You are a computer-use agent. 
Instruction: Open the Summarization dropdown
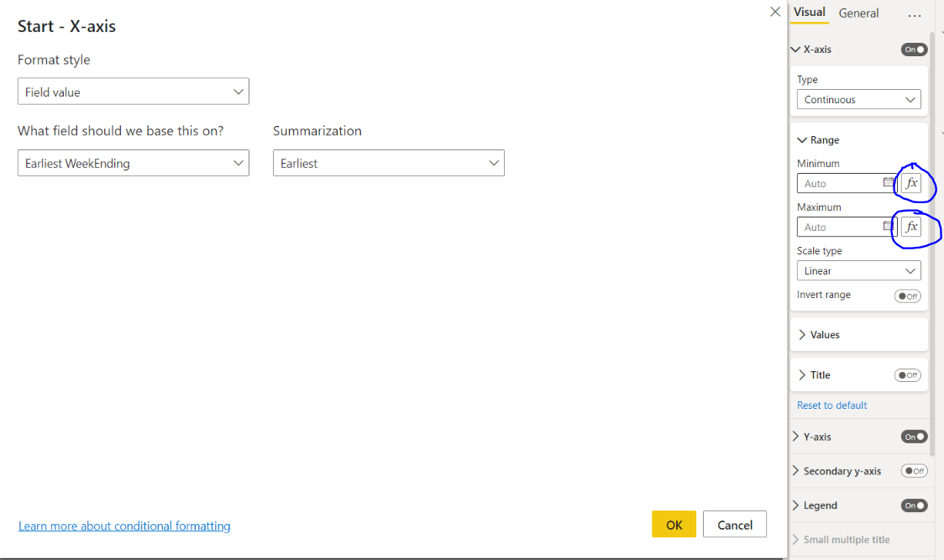click(x=388, y=163)
